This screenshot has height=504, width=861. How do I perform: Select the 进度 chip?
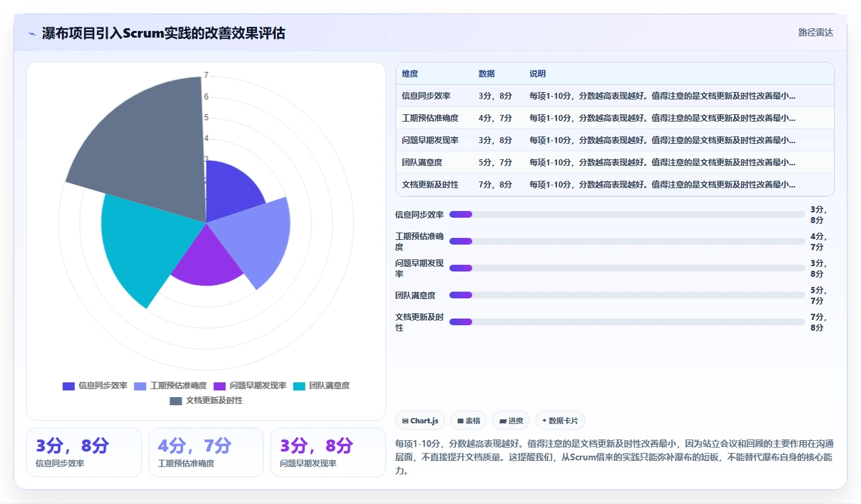click(511, 421)
